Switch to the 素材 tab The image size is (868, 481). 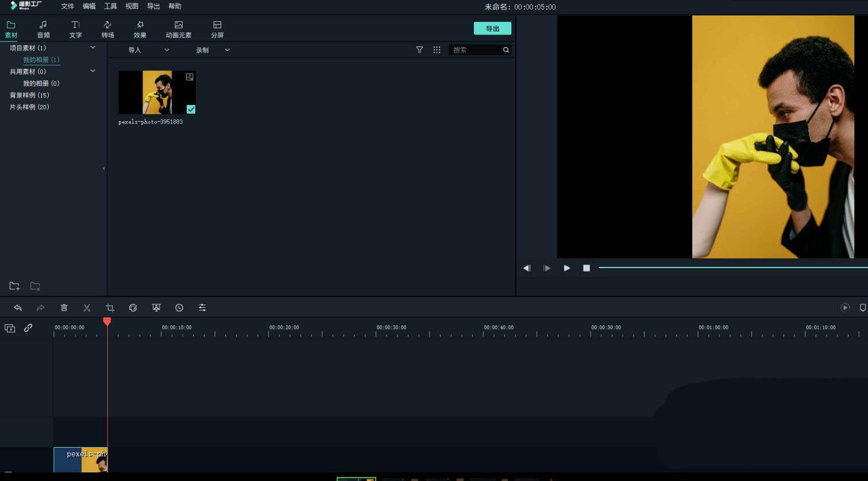pos(11,29)
